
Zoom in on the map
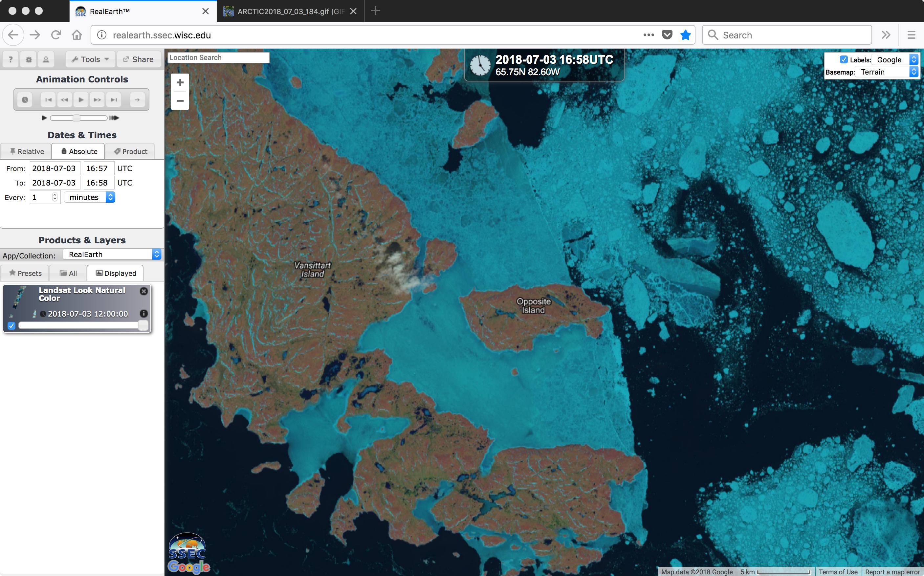180,82
